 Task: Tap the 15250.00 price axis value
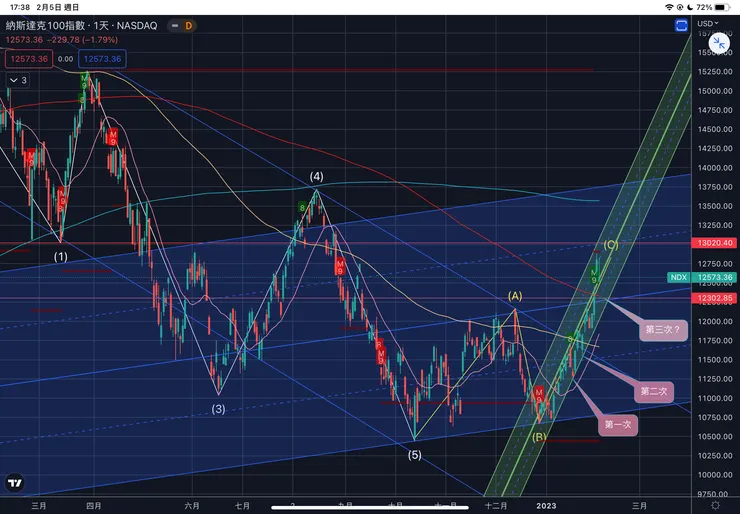tap(715, 71)
